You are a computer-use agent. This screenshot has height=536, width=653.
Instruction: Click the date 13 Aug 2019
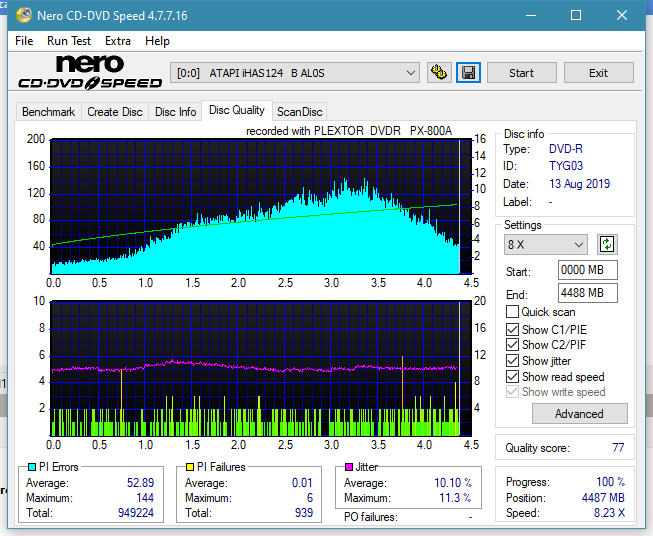(579, 184)
